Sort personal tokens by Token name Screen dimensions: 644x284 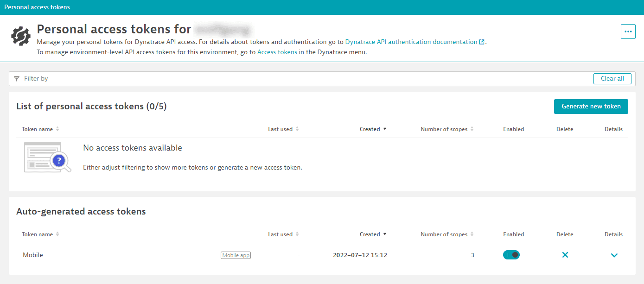point(41,129)
